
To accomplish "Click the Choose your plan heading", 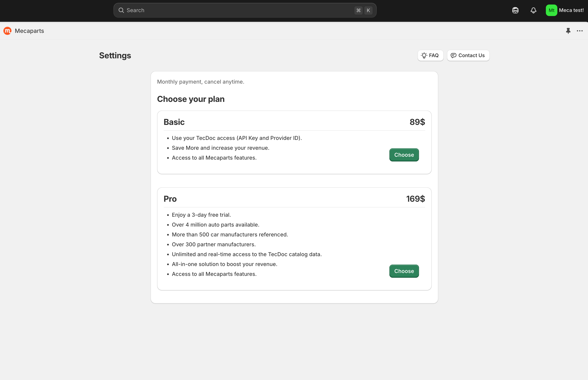I will click(191, 99).
